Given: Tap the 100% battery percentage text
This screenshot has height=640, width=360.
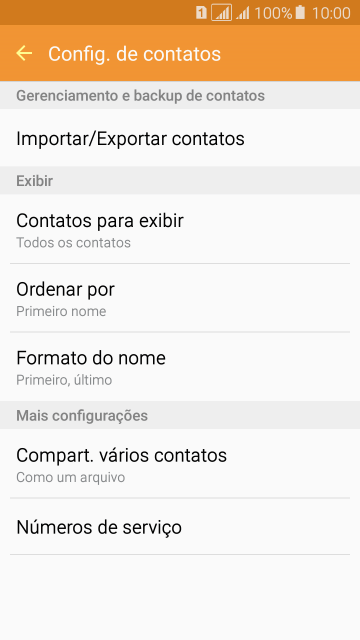Looking at the screenshot, I should tap(273, 13).
